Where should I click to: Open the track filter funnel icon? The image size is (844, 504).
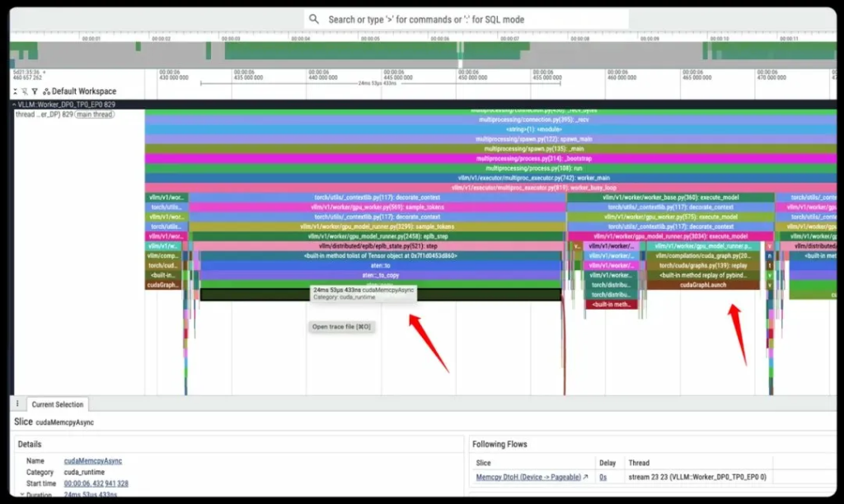(35, 91)
